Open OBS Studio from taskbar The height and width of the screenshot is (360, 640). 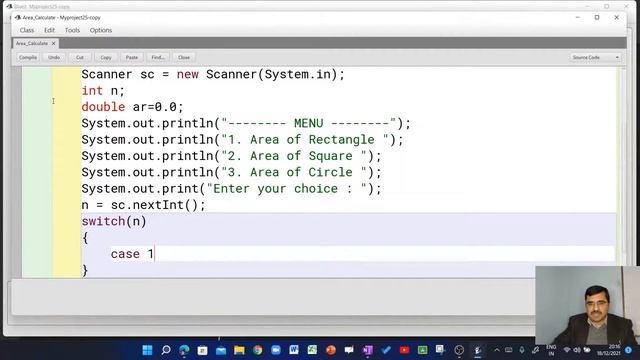(459, 350)
